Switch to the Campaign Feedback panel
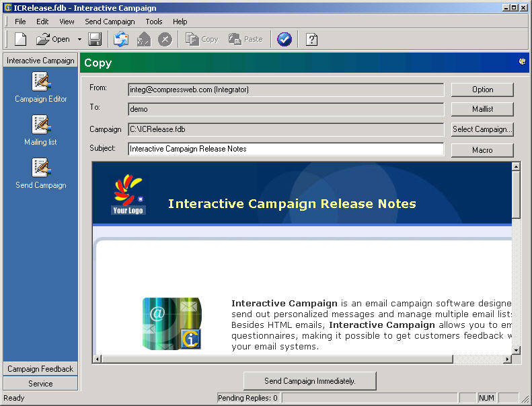The width and height of the screenshot is (532, 406). [40, 368]
